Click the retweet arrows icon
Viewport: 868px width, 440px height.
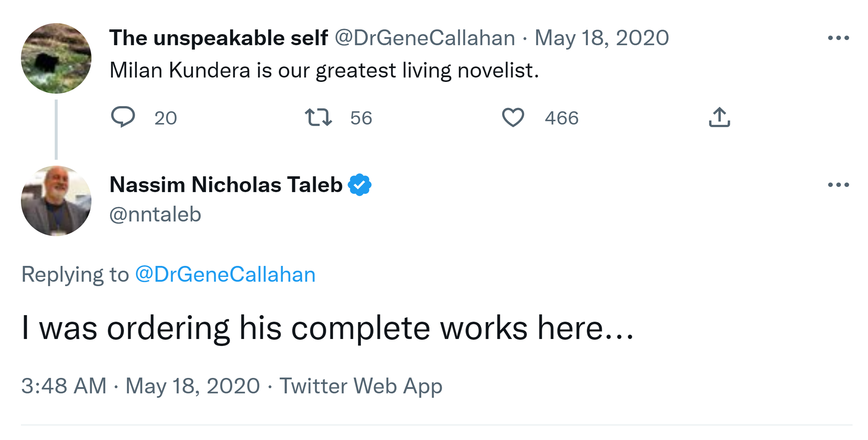pyautogui.click(x=318, y=117)
